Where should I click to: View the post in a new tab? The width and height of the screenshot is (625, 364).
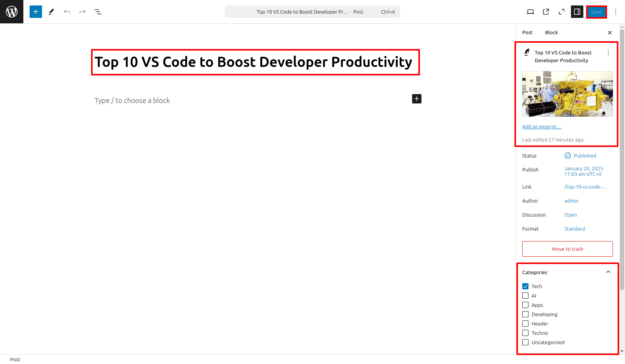coord(546,12)
